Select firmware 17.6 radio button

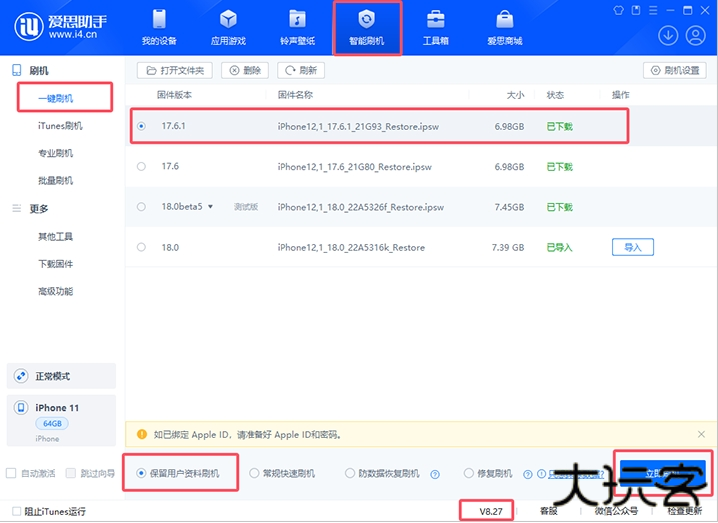141,166
